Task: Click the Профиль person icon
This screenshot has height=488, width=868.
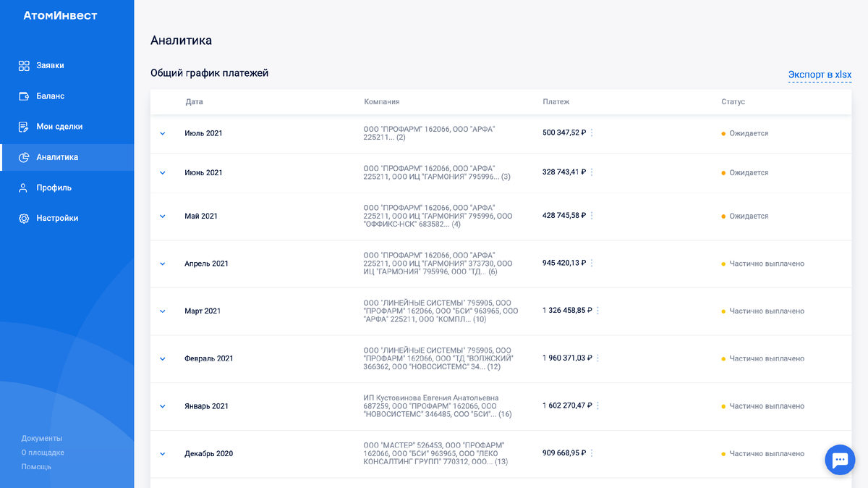Action: (x=24, y=188)
